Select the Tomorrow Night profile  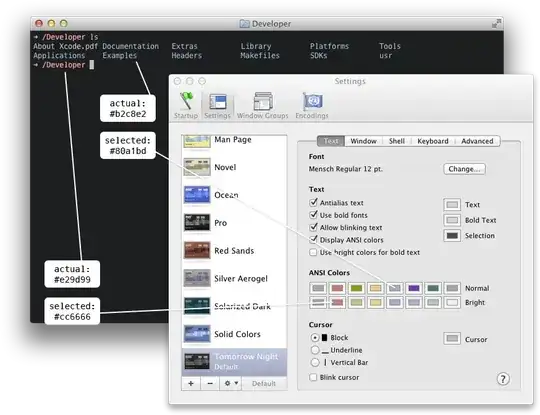(x=234, y=362)
